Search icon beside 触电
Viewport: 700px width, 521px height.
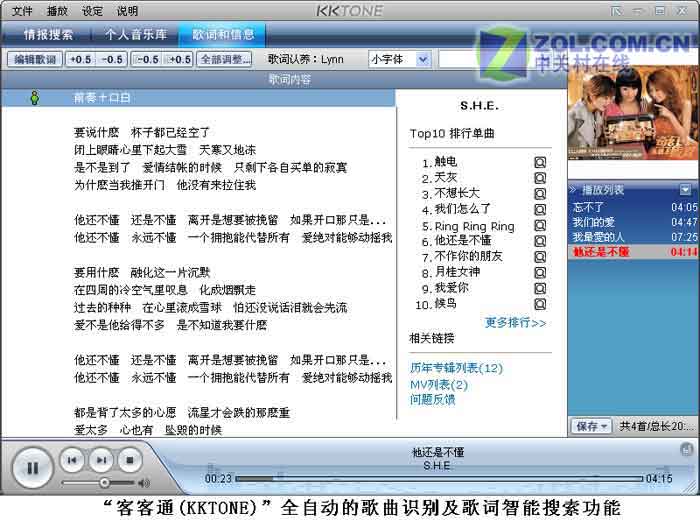coord(540,163)
